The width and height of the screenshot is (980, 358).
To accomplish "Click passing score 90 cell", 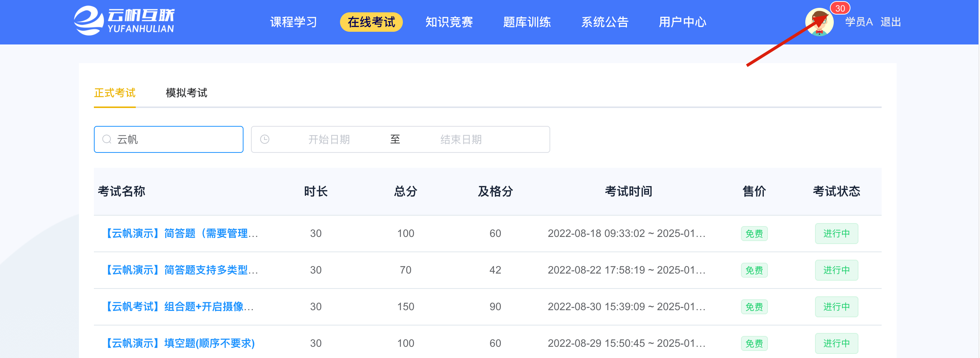I will pos(495,307).
